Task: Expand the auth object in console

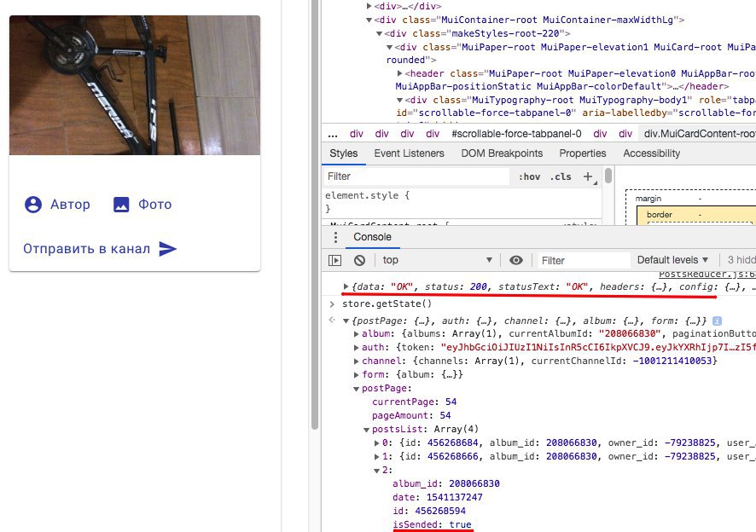Action: tap(357, 348)
